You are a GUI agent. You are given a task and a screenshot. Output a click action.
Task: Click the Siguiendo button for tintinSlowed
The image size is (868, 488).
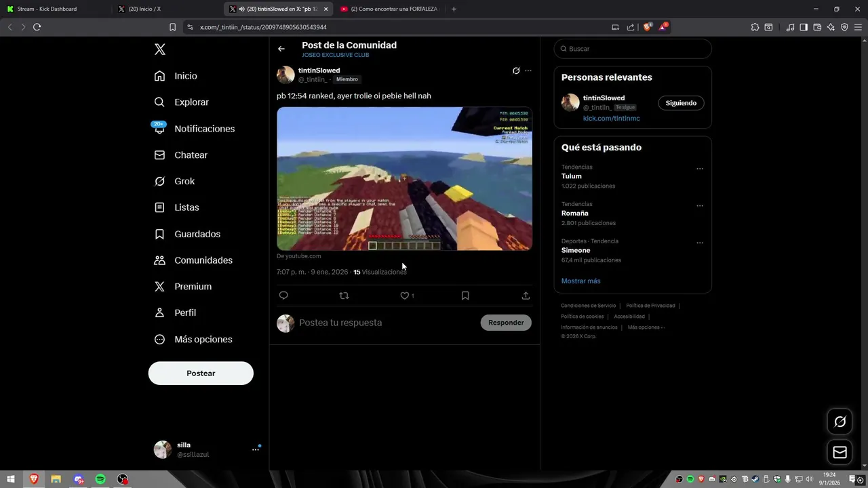(681, 103)
